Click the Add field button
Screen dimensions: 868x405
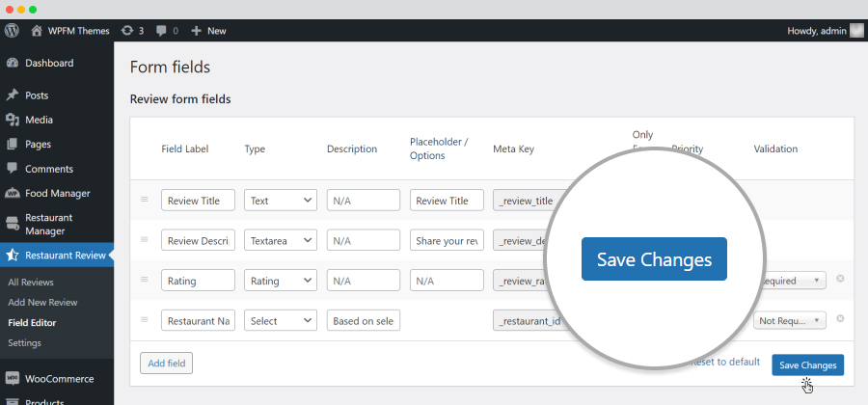click(x=166, y=363)
